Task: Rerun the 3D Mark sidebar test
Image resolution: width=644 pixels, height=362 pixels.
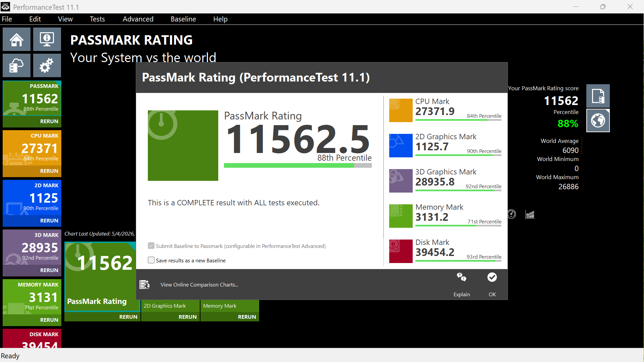Action: (49, 270)
